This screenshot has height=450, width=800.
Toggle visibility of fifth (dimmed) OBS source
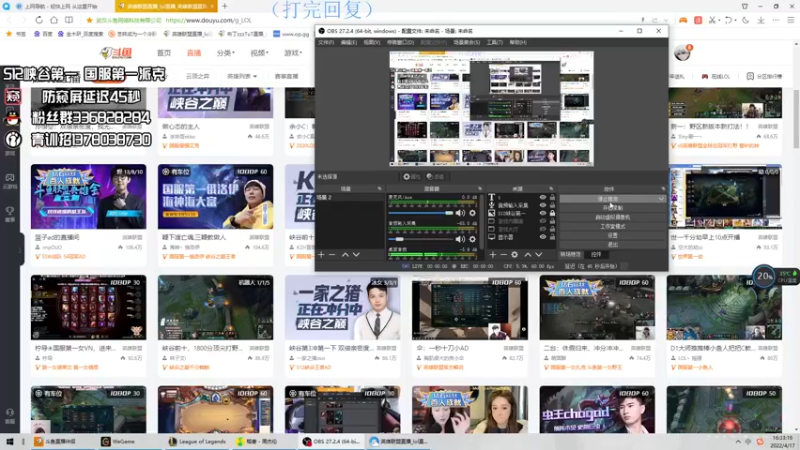point(543,230)
